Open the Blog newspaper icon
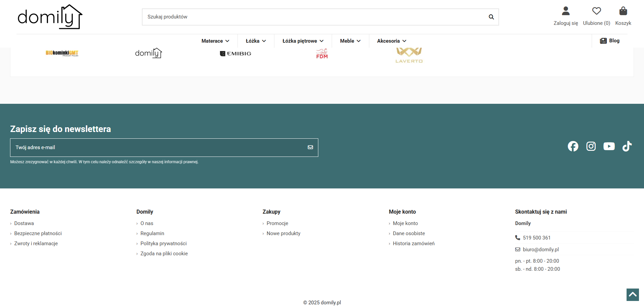This screenshot has height=306, width=644. 603,41
